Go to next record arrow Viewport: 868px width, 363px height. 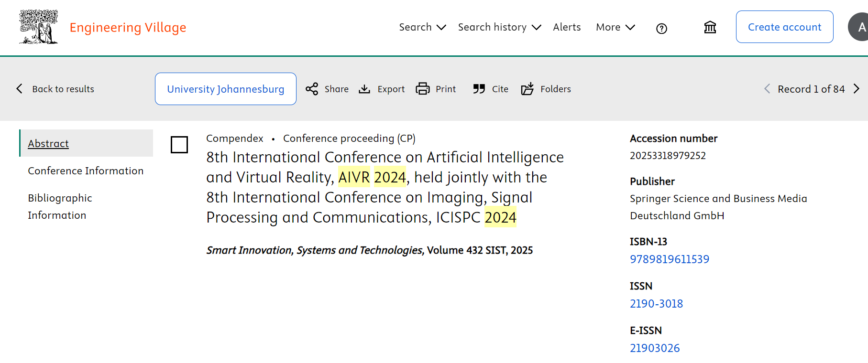click(856, 89)
